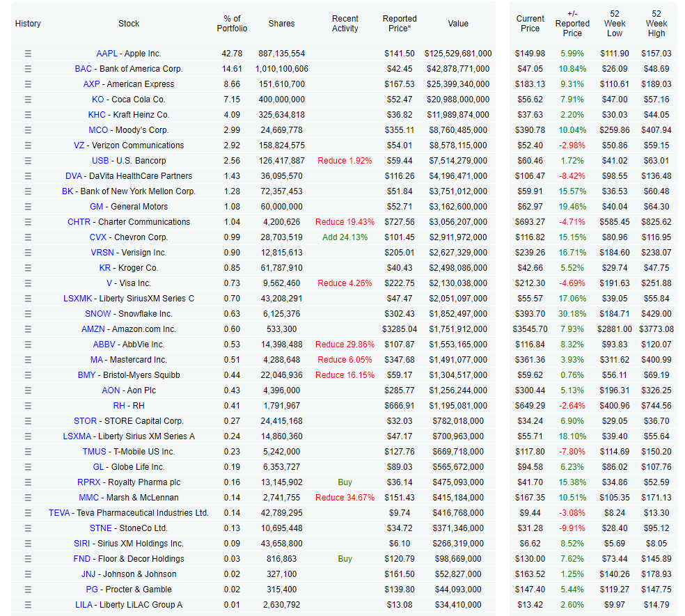Sort by +/- Reported Price header
Image resolution: width=685 pixels, height=616 pixels.
[572, 24]
